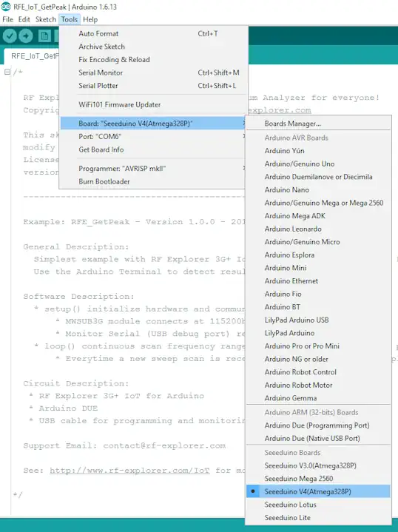Select Seeeduino Lotus board
Screen dimensions: 398x532
coord(318,505)
